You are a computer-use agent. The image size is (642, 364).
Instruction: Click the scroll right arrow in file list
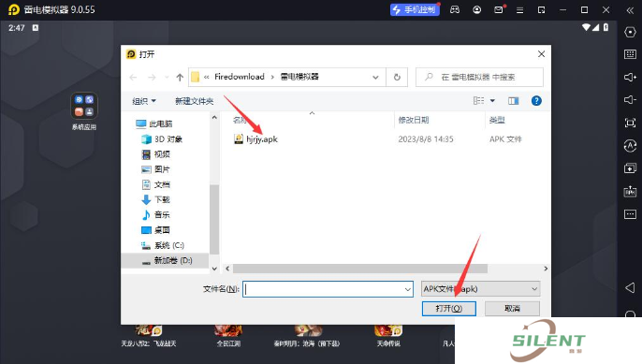pos(546,269)
